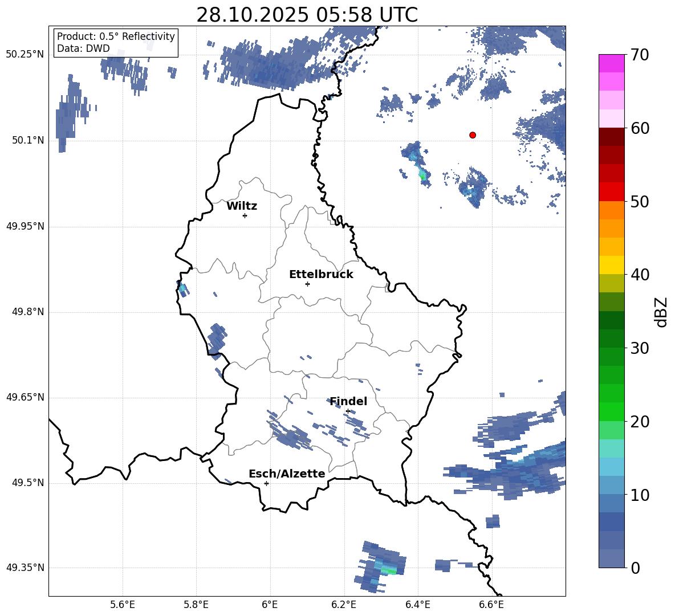Click the 6.6°E longitude label
The height and width of the screenshot is (616, 675).
point(491,605)
